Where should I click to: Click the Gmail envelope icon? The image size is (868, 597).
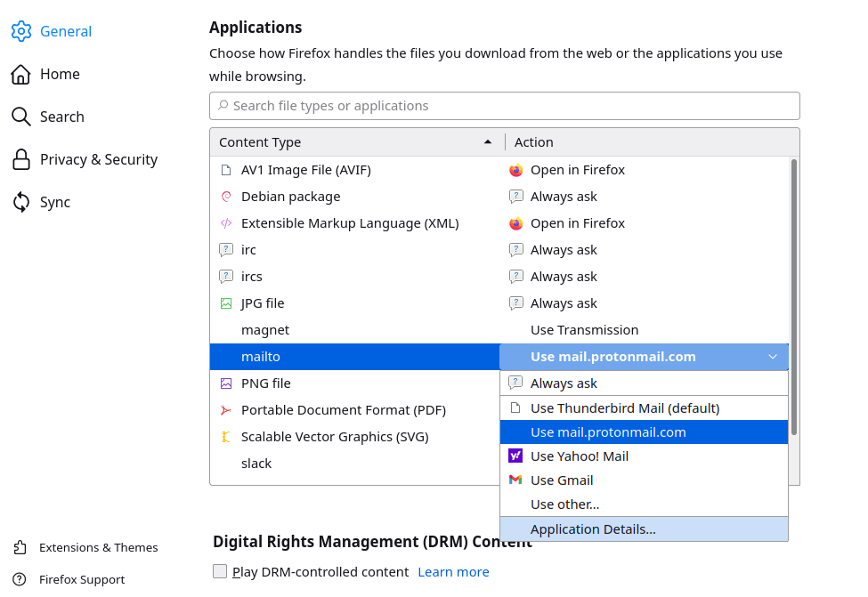coord(515,480)
